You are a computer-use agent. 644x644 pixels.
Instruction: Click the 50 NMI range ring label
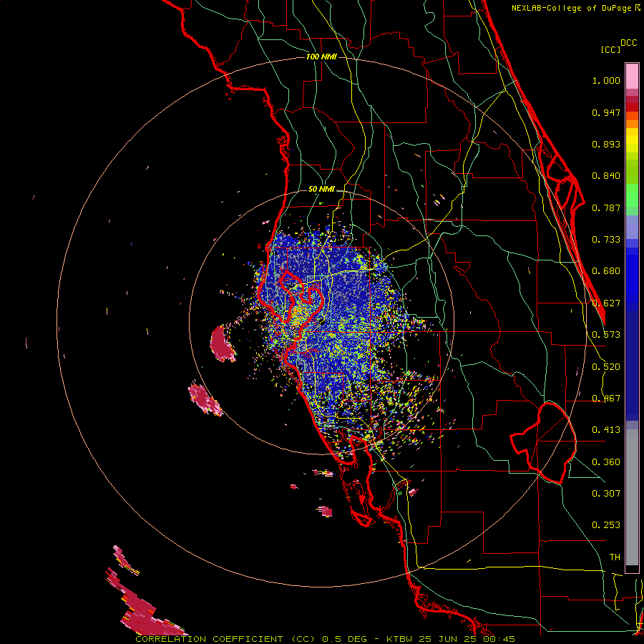click(321, 190)
